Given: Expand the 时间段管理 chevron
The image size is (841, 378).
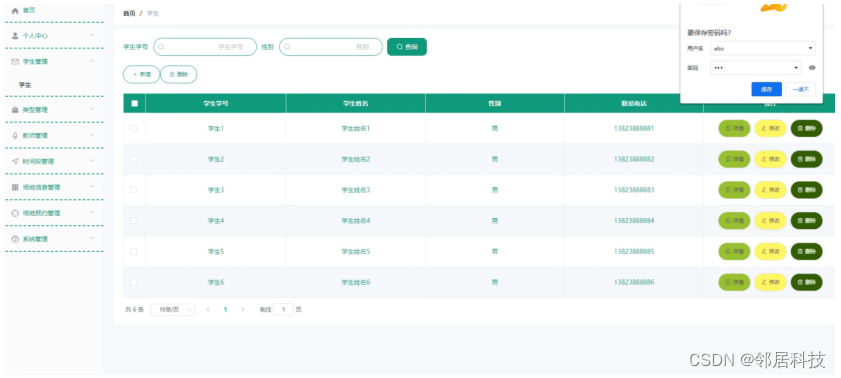Looking at the screenshot, I should click(x=92, y=161).
